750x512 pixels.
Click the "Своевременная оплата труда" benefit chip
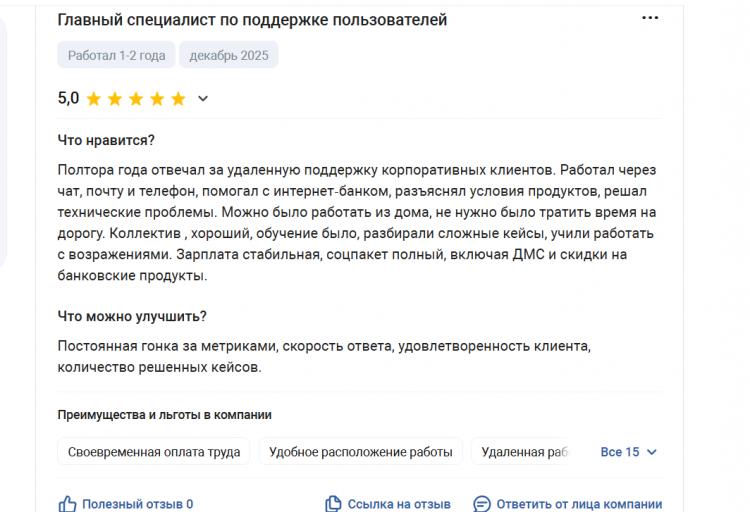click(x=154, y=452)
